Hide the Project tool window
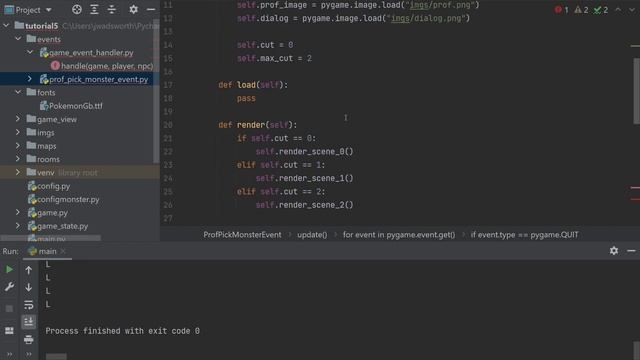Screen dimensions: 640x360 [151, 9]
